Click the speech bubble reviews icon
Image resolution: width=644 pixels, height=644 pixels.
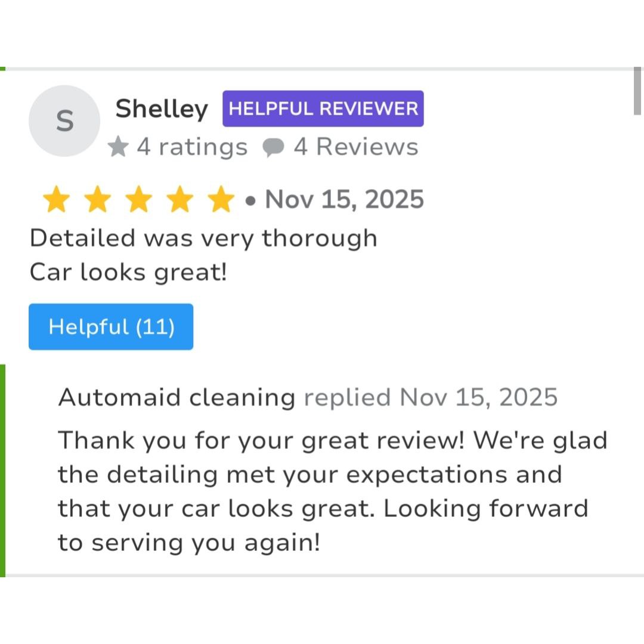click(274, 147)
